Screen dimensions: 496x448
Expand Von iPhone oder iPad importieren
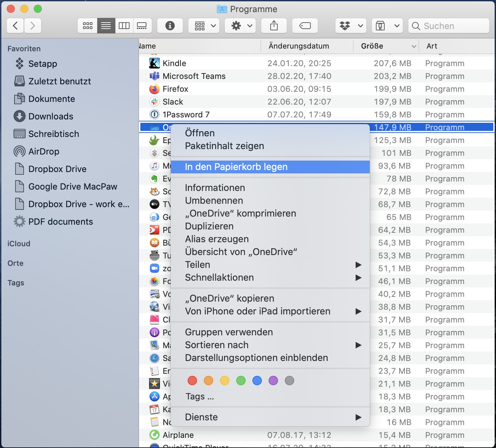(270, 311)
